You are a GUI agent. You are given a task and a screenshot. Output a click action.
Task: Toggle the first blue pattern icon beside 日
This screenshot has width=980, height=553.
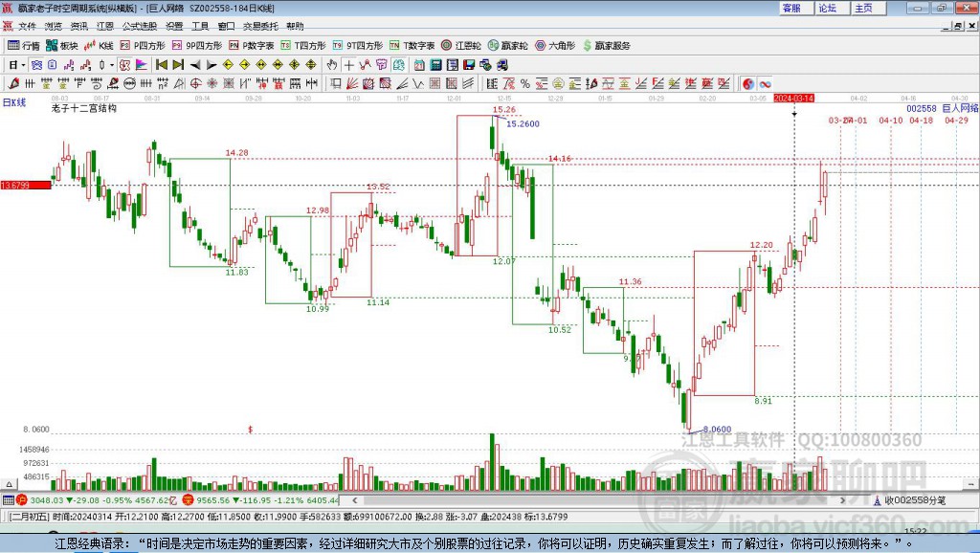coord(37,65)
